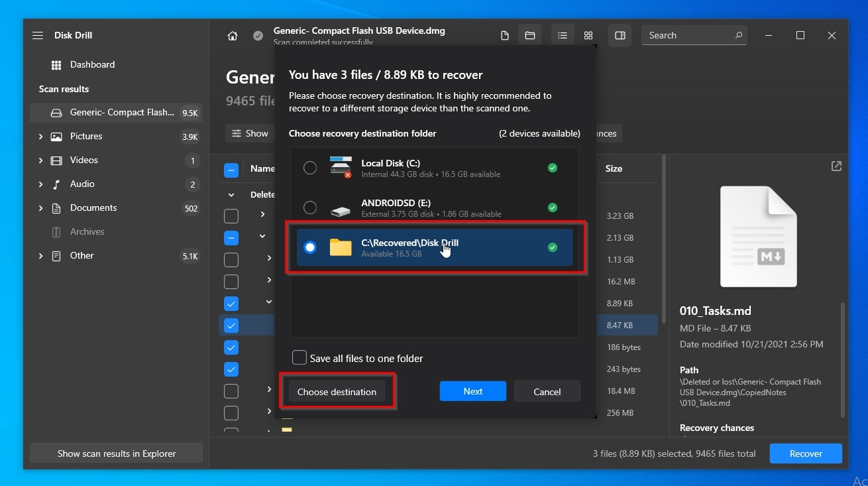Uncheck the 186 bytes file row
The height and width of the screenshot is (486, 868).
tap(231, 347)
